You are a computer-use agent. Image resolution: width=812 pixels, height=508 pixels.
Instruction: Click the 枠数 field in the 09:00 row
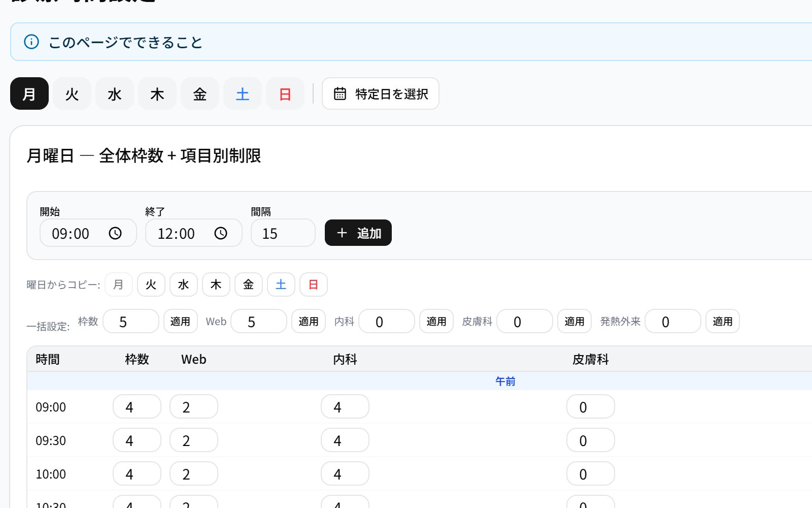[x=137, y=406]
